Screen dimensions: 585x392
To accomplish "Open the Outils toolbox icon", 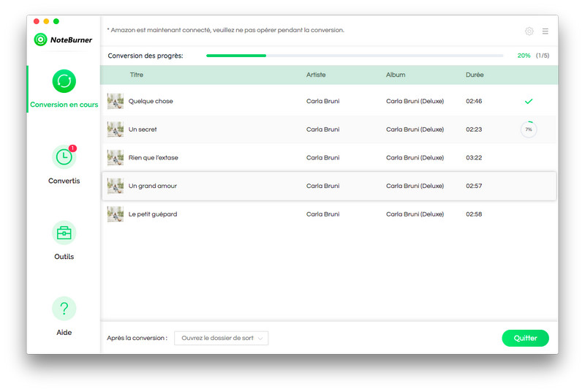I will (x=64, y=233).
